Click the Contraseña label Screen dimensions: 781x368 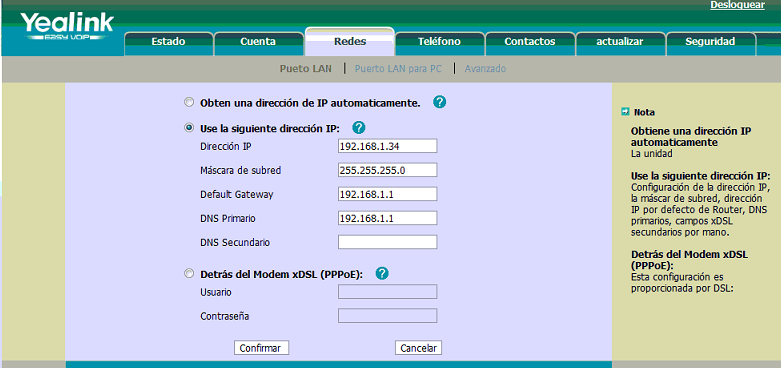[225, 316]
